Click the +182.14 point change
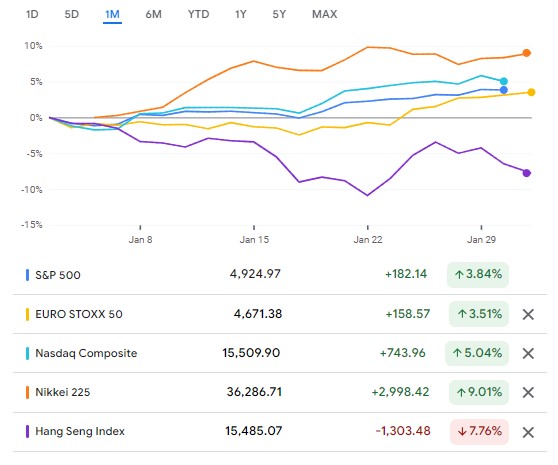Viewport: 558px width, 465px height. tap(406, 274)
